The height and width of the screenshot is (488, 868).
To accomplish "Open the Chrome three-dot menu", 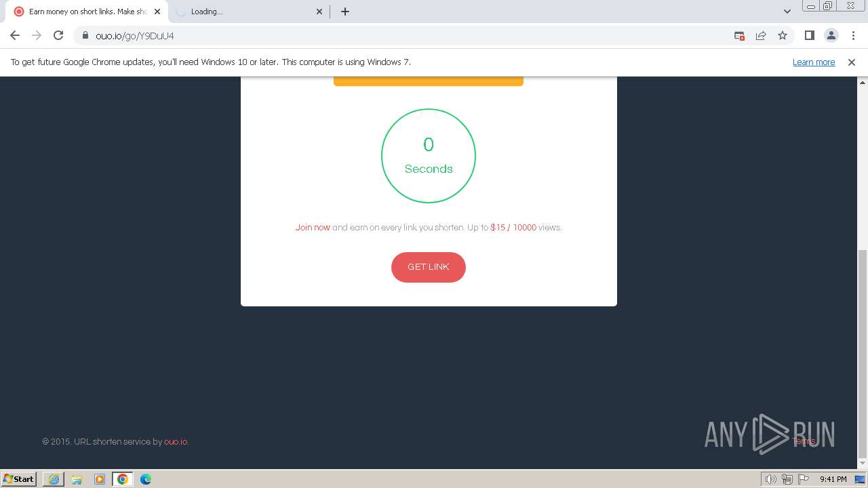I will 852,35.
